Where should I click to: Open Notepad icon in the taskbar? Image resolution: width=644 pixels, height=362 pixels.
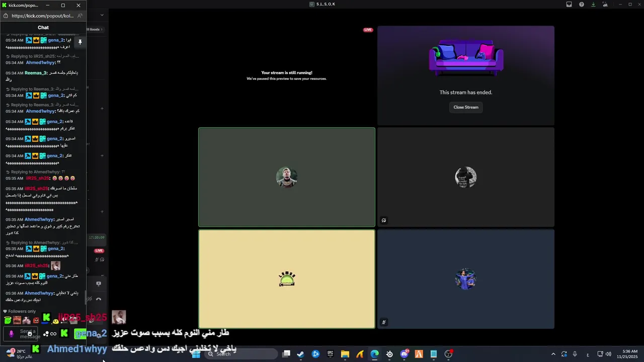click(x=434, y=354)
